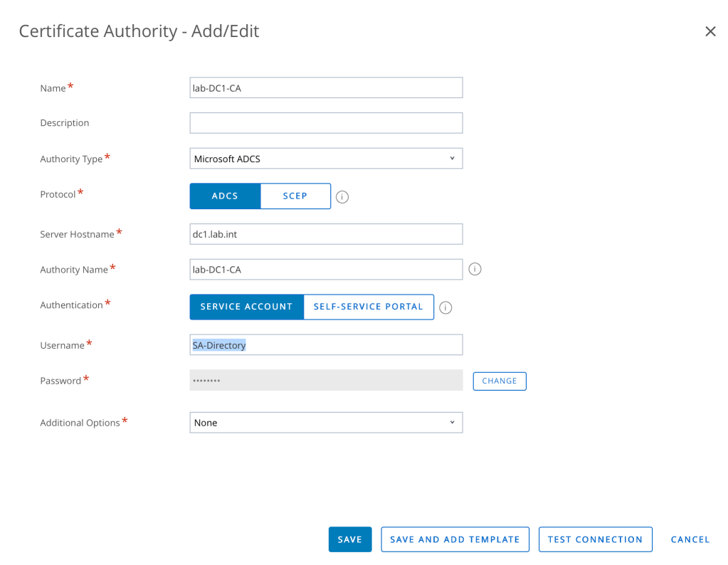This screenshot has width=728, height=565.
Task: Click Save and Add Template
Action: click(455, 539)
